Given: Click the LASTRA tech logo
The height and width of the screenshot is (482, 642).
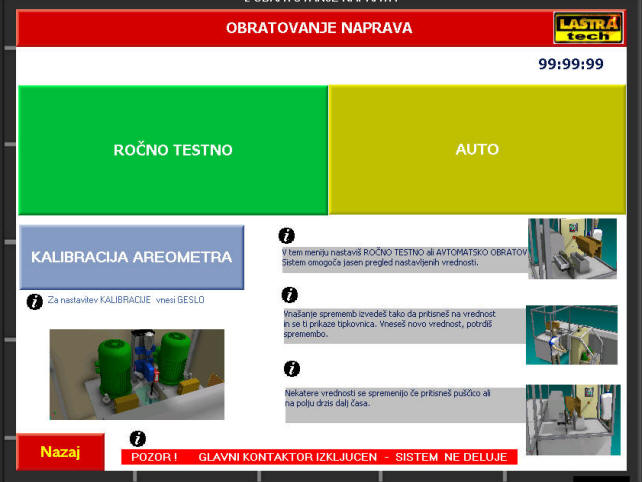Looking at the screenshot, I should coord(588,27).
